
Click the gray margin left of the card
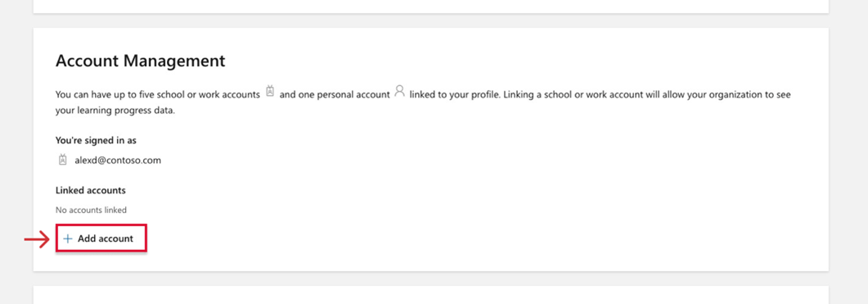coord(16,152)
